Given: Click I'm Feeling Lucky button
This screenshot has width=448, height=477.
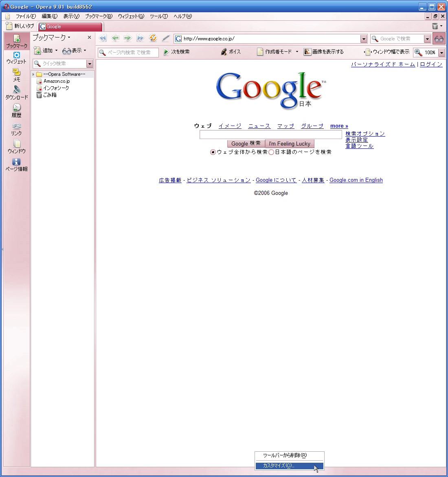Looking at the screenshot, I should (290, 144).
